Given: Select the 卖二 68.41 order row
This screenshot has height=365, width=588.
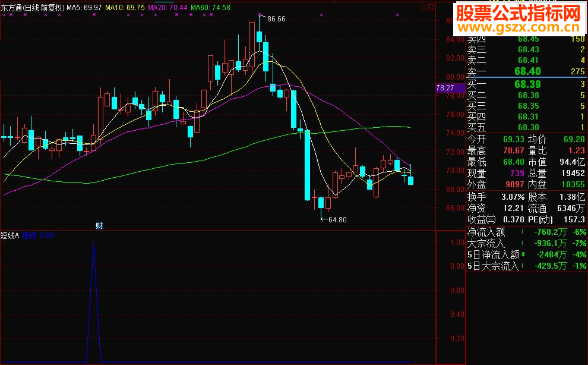Looking at the screenshot, I should [526, 60].
